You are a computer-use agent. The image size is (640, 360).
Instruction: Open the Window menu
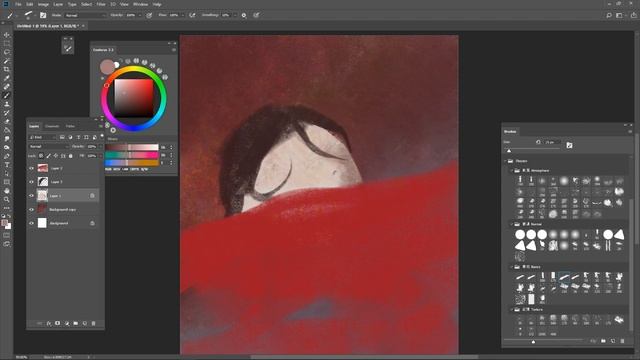140,4
